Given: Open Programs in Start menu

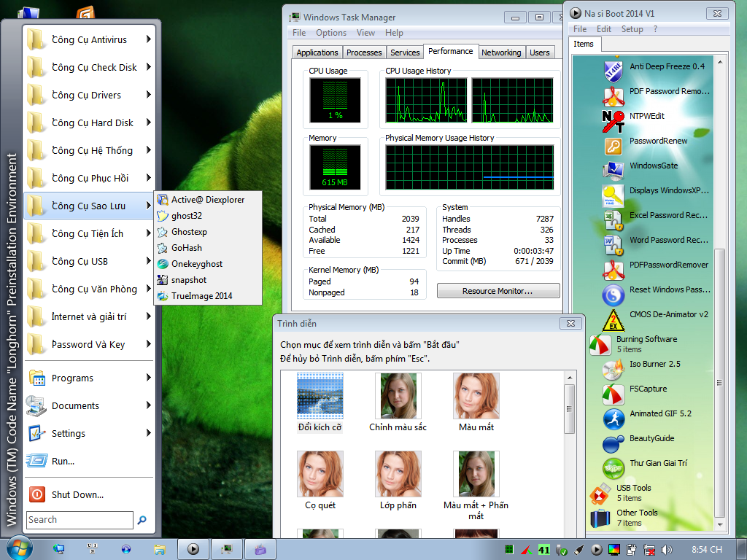Looking at the screenshot, I should tap(89, 378).
